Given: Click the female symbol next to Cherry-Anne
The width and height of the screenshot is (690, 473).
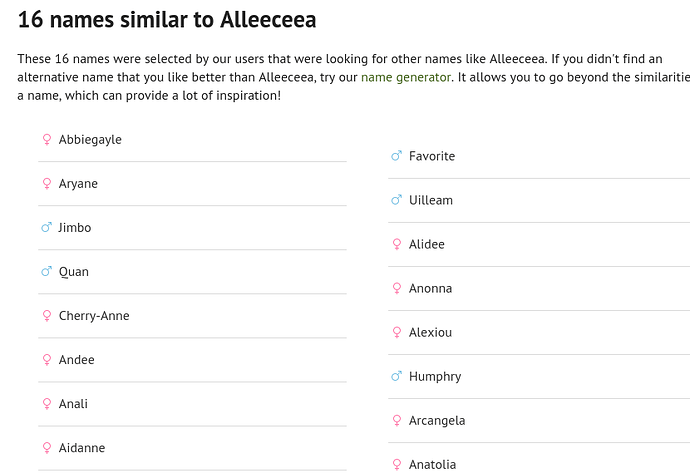Looking at the screenshot, I should coord(47,315).
